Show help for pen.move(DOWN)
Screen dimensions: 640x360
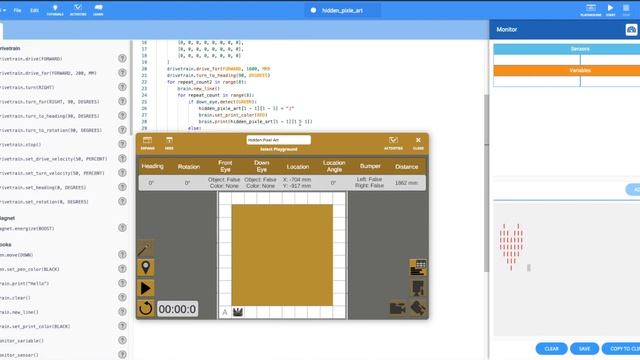click(x=122, y=254)
